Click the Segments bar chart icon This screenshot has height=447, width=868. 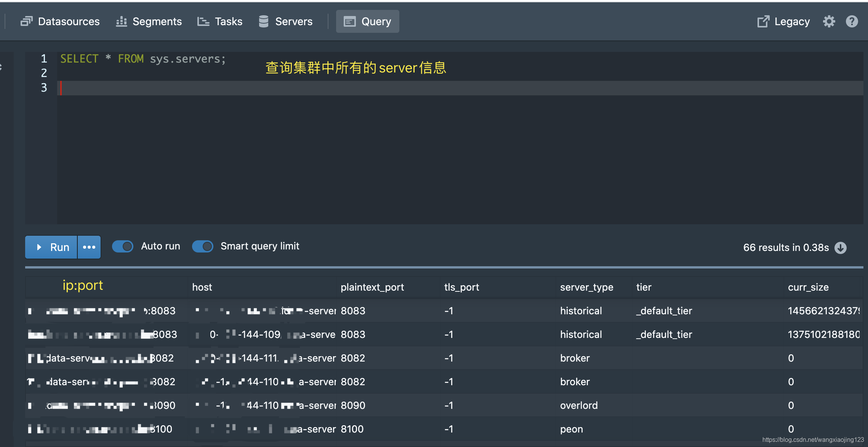(x=121, y=21)
